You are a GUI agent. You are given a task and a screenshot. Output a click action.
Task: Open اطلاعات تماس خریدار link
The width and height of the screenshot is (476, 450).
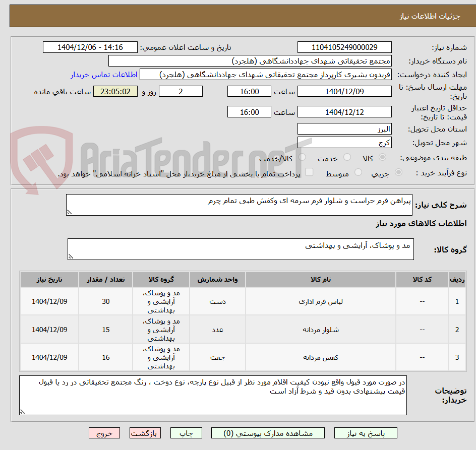(x=104, y=75)
